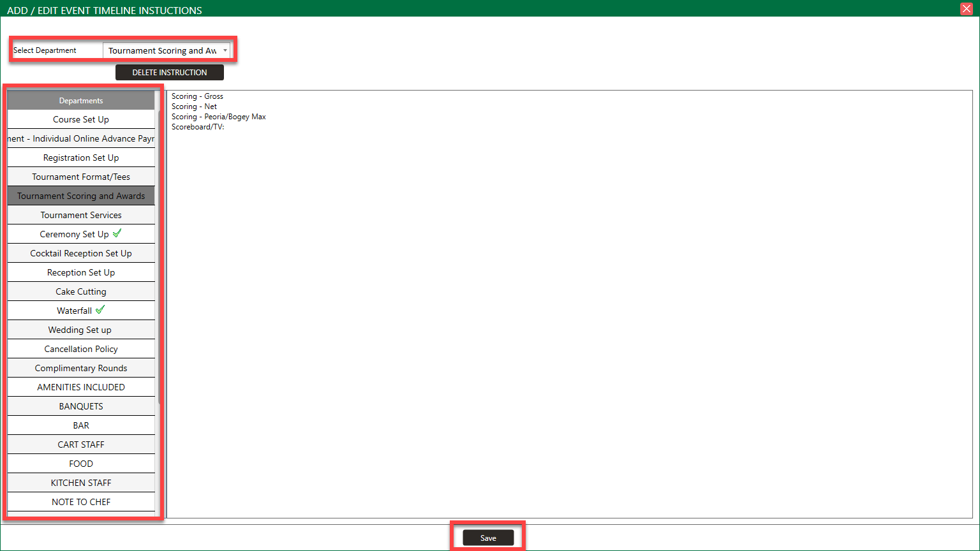Choose NOTE TO CHEF department
Image resolution: width=980 pixels, height=551 pixels.
pos(81,502)
